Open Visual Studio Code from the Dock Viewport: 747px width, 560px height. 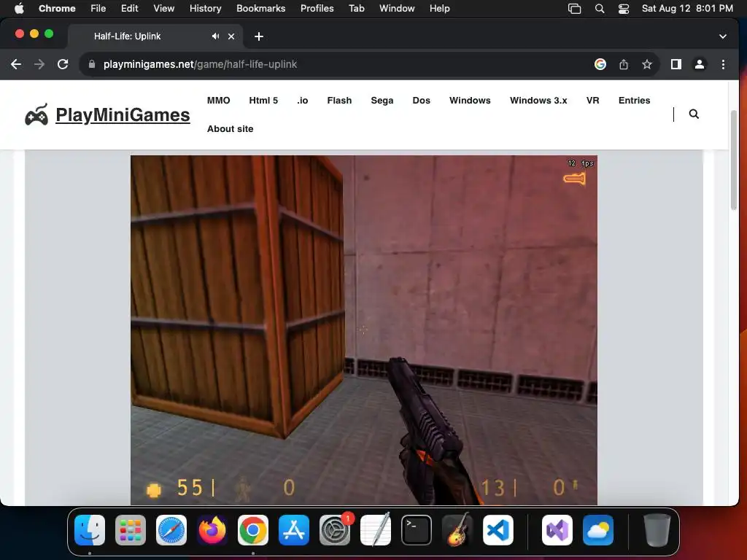(498, 530)
